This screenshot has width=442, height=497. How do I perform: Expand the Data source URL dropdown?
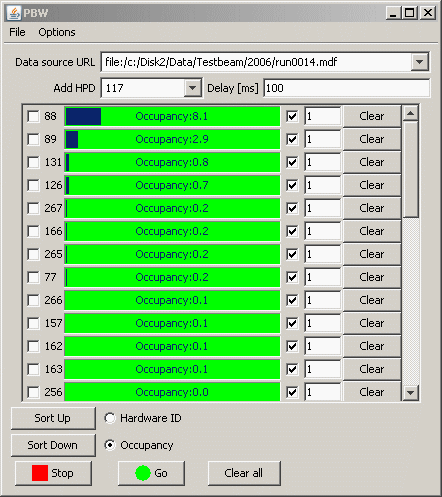pos(419,62)
